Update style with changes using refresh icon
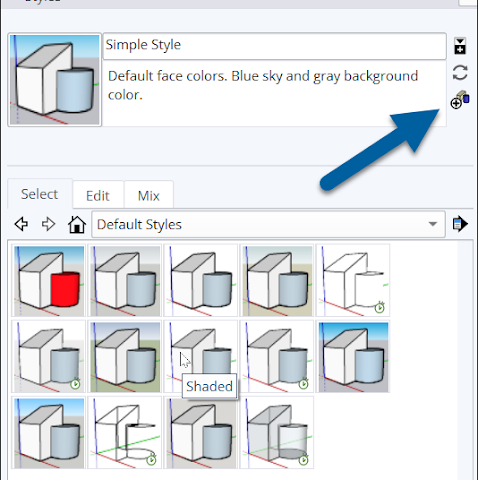478x480 pixels. point(460,72)
